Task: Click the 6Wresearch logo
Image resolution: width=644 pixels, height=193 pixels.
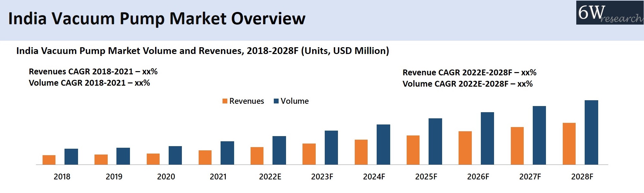Action: [609, 13]
